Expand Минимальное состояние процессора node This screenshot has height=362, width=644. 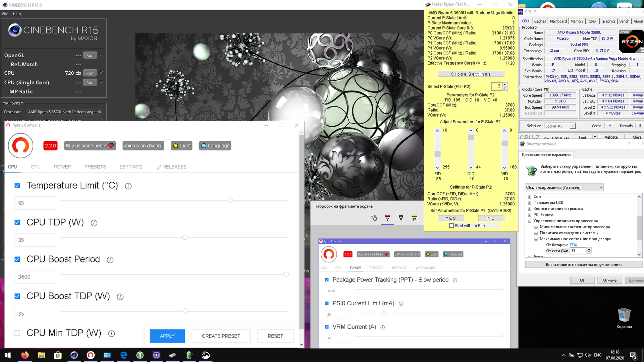[x=536, y=227]
